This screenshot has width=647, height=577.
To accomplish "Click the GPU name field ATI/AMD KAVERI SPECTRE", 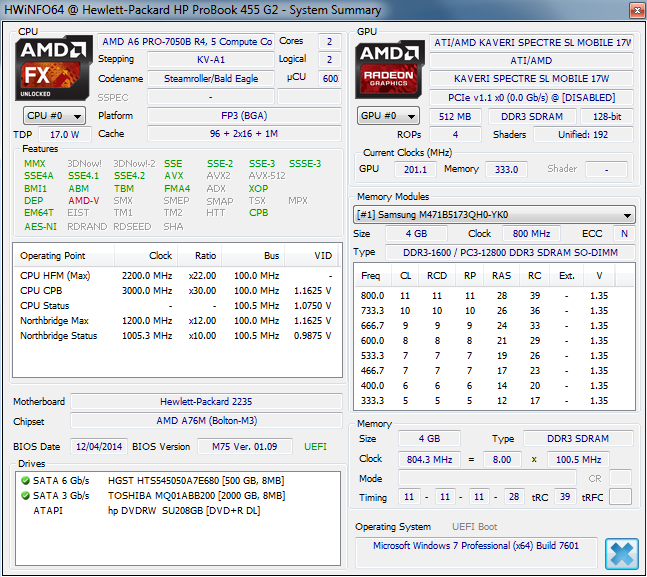I will [531, 43].
